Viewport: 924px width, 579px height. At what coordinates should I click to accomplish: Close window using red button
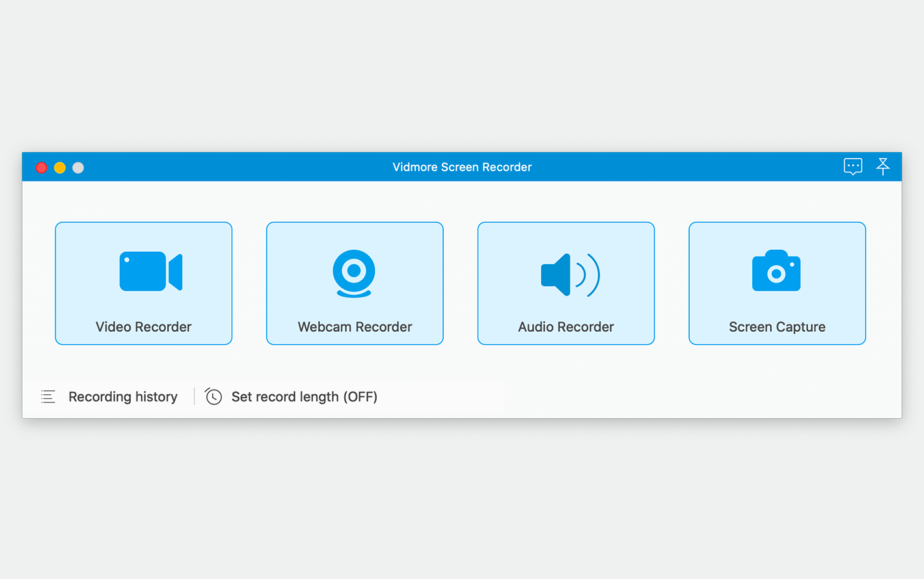(42, 168)
